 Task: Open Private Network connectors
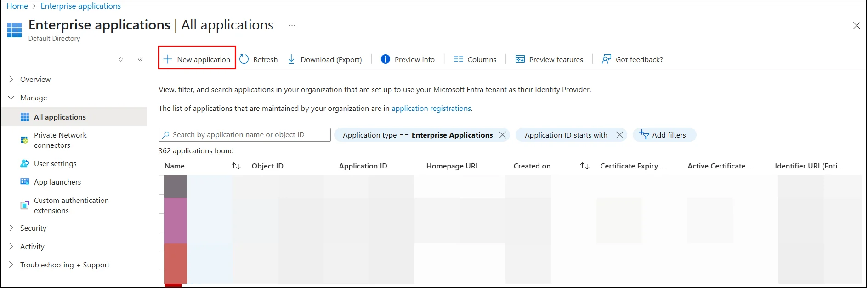(x=60, y=140)
